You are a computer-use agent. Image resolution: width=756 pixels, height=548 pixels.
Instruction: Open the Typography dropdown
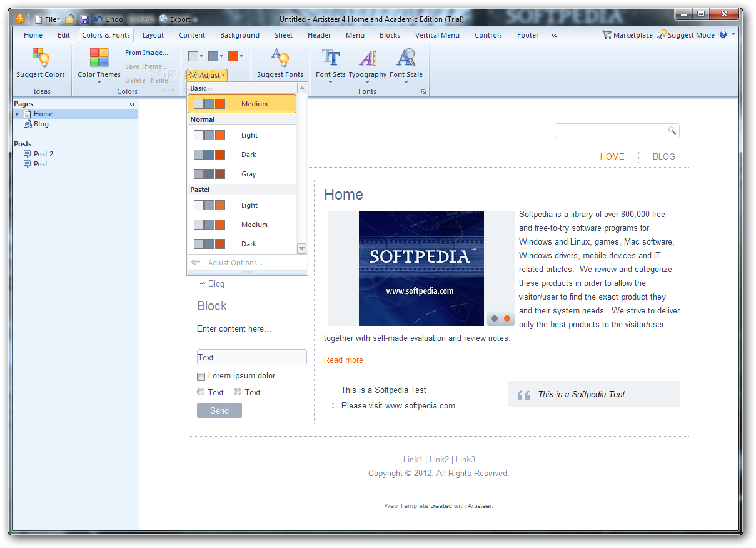coord(368,65)
